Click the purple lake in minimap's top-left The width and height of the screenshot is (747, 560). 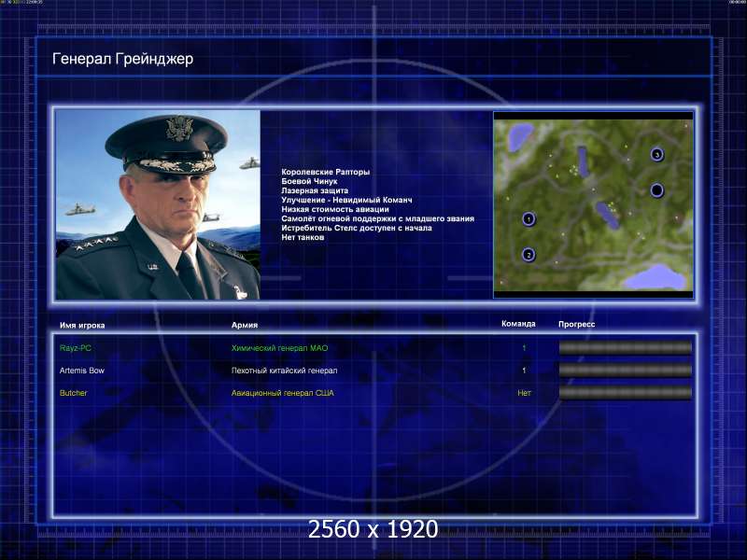click(x=518, y=136)
